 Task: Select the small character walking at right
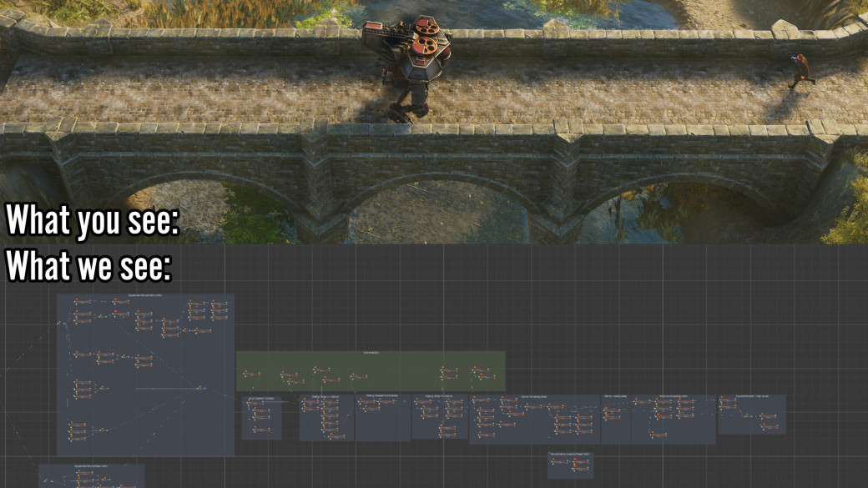pos(801,70)
